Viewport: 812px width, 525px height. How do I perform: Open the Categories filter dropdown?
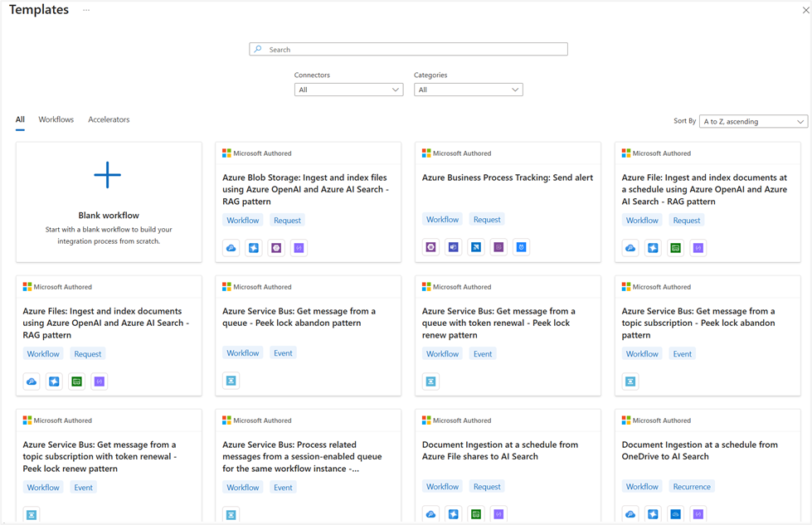point(468,90)
